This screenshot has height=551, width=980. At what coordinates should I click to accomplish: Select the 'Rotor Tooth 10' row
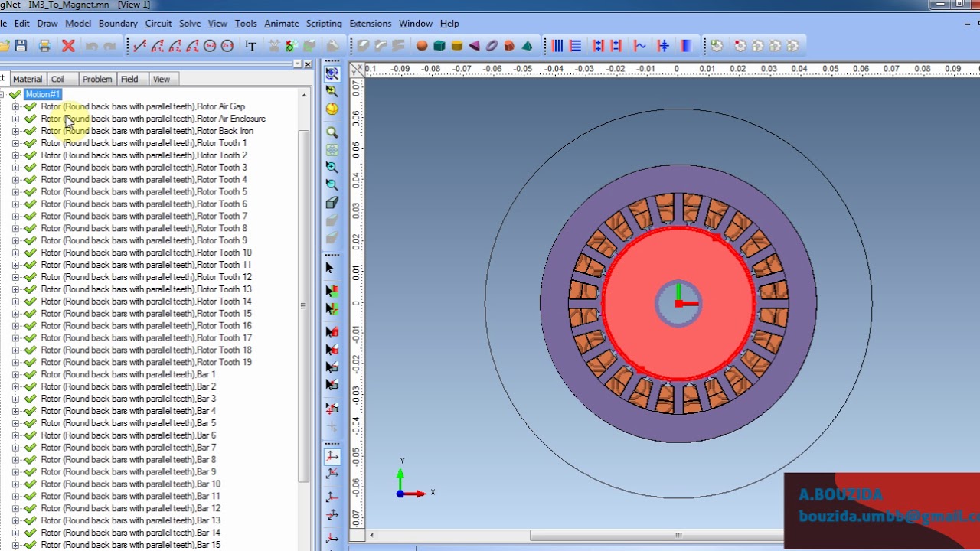(146, 253)
